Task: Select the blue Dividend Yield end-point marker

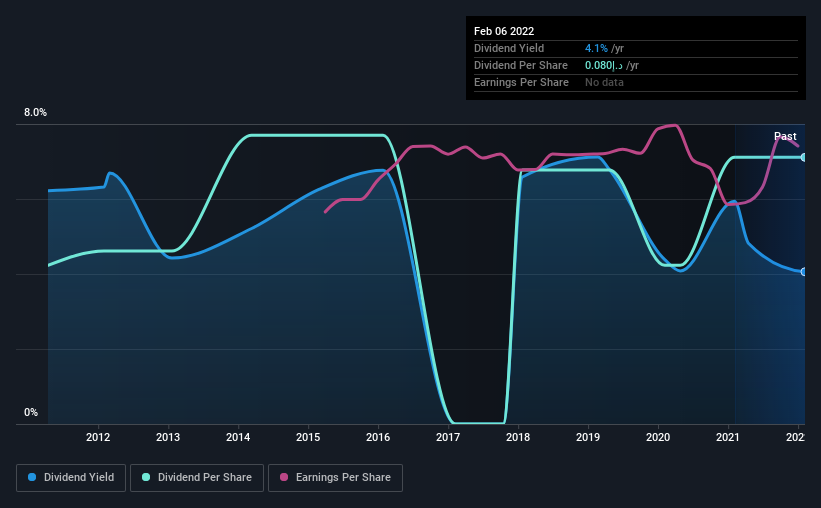Action: 803,272
